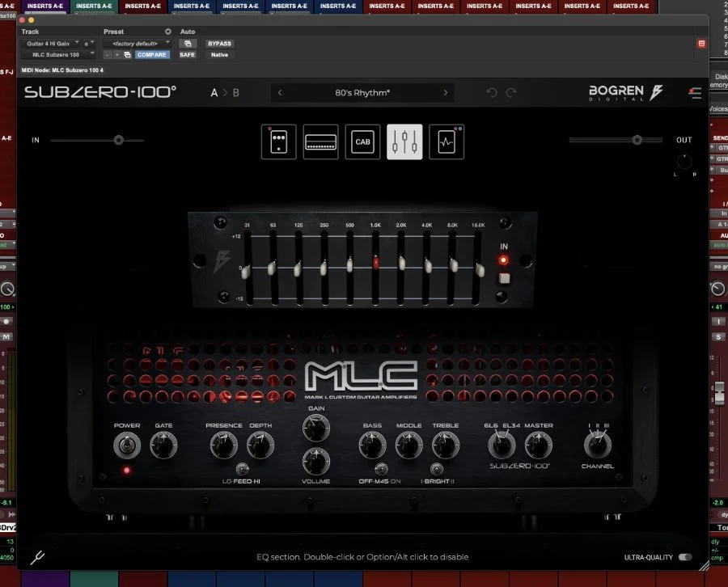Click the output pan L/R knob
Screen dimensions: 728x587
684,162
